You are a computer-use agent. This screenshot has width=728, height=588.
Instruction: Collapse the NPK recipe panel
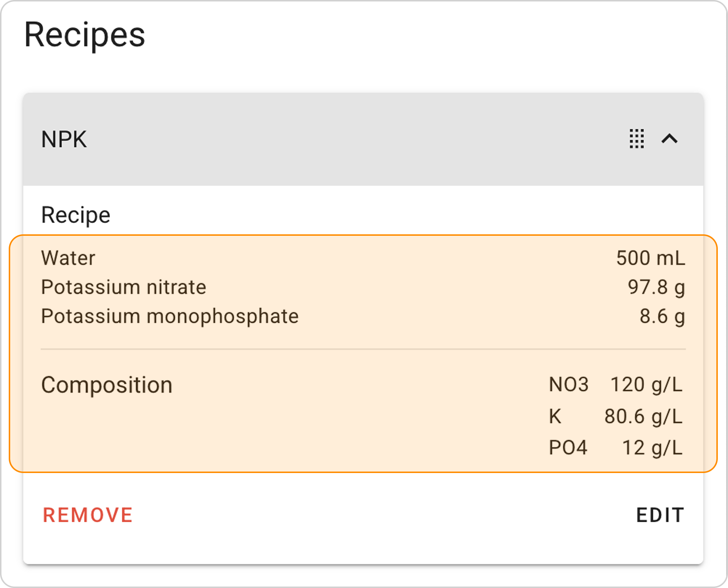coord(669,139)
